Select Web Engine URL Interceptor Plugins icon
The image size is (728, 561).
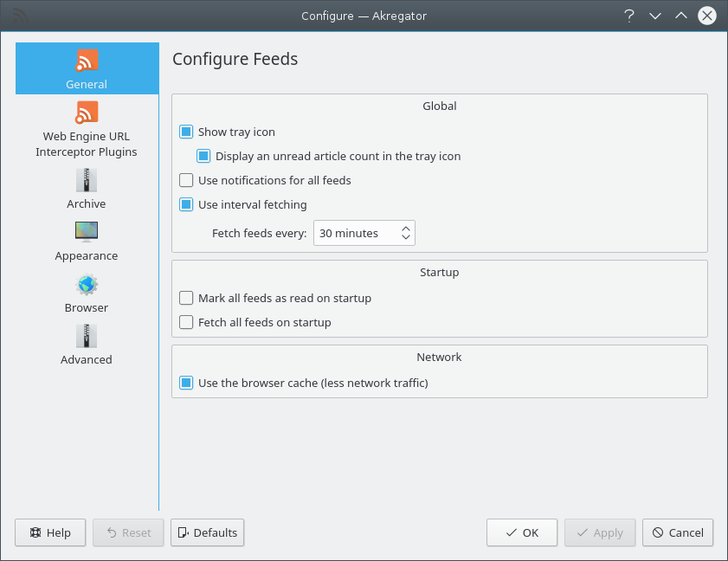87,113
